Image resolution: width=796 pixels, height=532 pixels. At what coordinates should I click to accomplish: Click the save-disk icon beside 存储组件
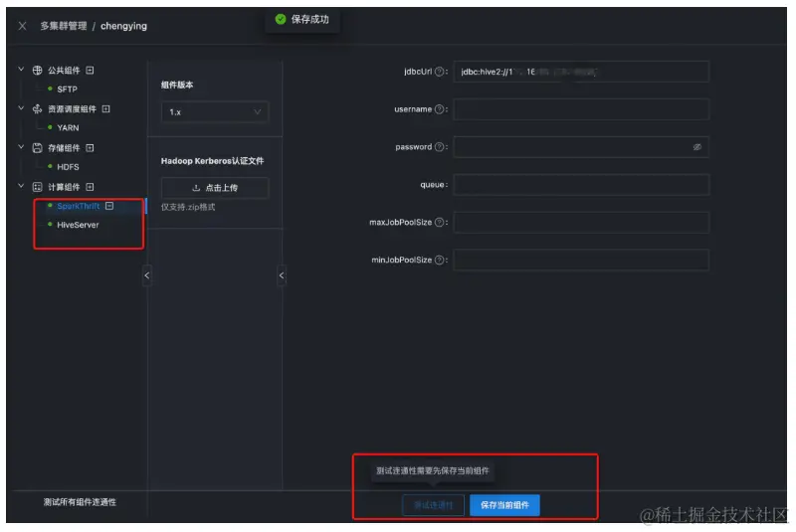[x=37, y=148]
